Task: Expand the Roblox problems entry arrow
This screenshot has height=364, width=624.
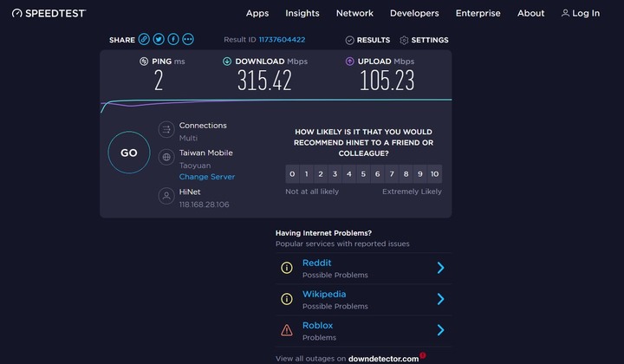Action: click(440, 330)
